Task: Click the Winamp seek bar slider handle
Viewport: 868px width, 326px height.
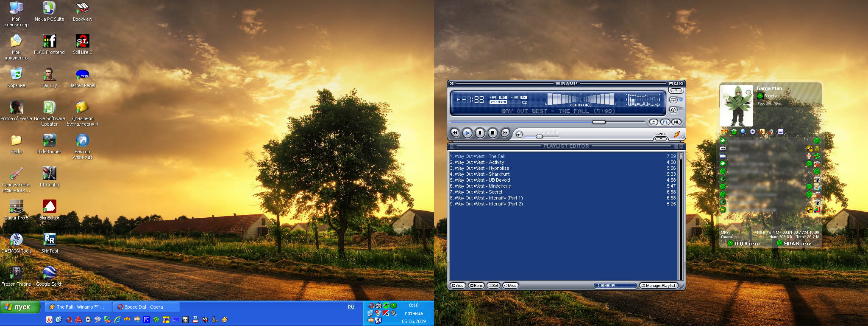Action: pyautogui.click(x=598, y=122)
